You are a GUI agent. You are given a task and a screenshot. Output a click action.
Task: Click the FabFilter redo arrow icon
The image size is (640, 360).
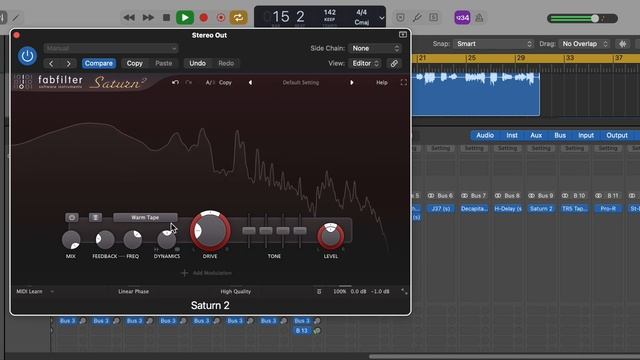[189, 82]
